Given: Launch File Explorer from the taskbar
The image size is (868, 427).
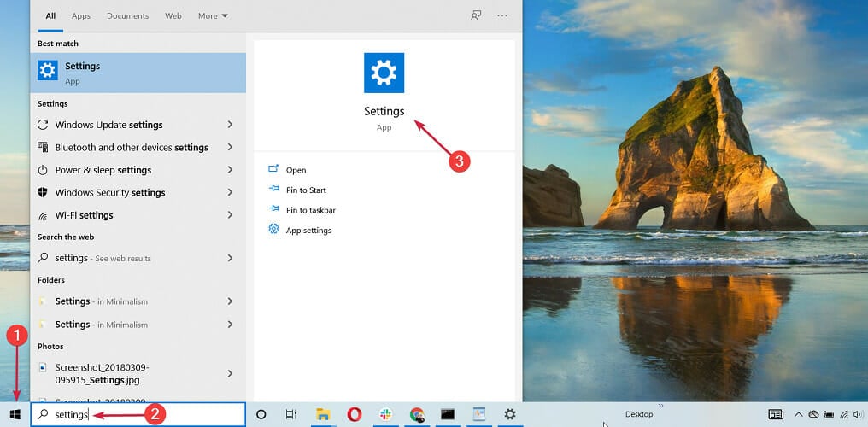Looking at the screenshot, I should pos(323,414).
